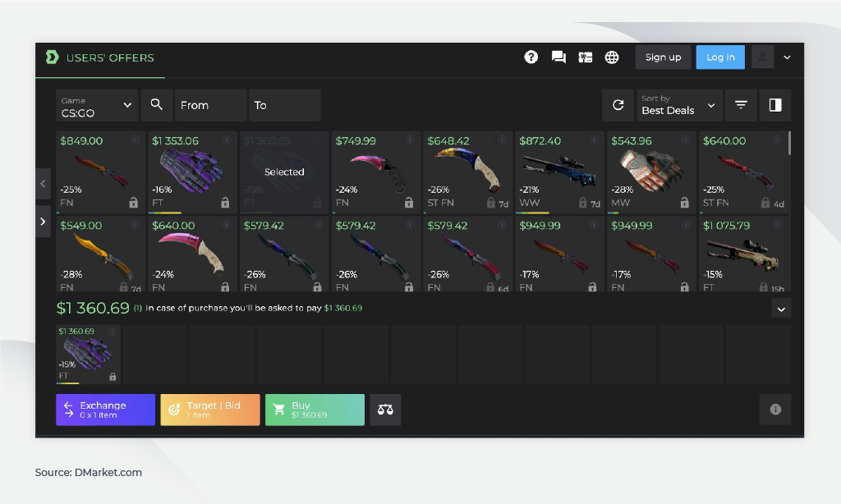Click the Sign up button

(663, 57)
